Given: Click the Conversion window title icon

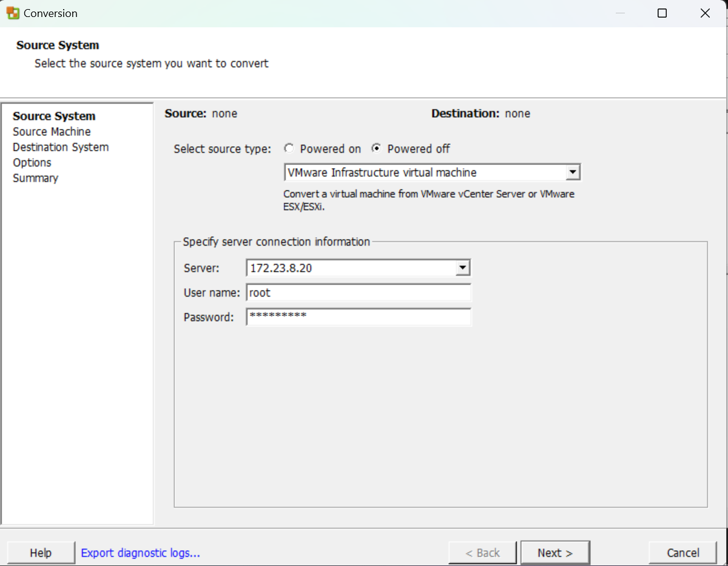Looking at the screenshot, I should click(x=12, y=13).
